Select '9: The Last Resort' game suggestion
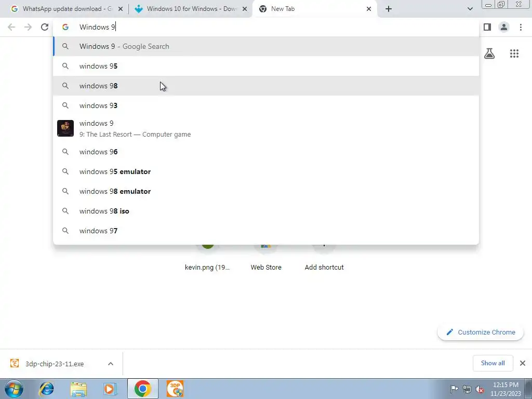This screenshot has height=399, width=532. (x=266, y=129)
